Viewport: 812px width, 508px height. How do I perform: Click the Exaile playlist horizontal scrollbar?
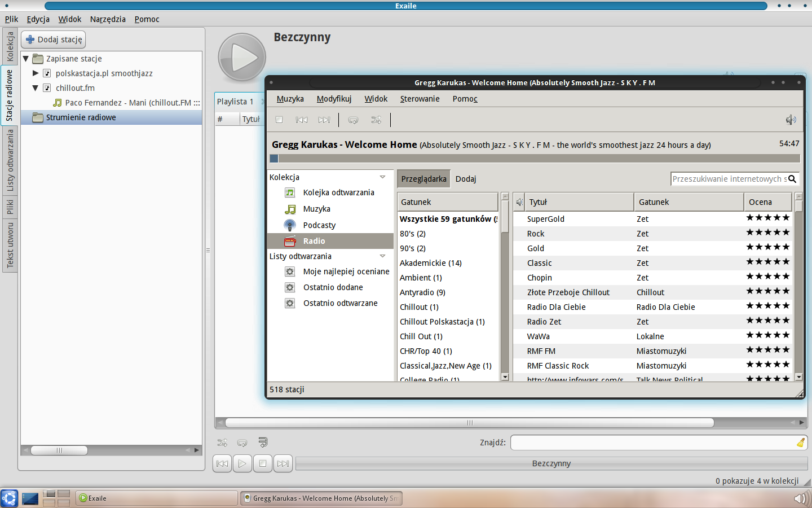[469, 423]
